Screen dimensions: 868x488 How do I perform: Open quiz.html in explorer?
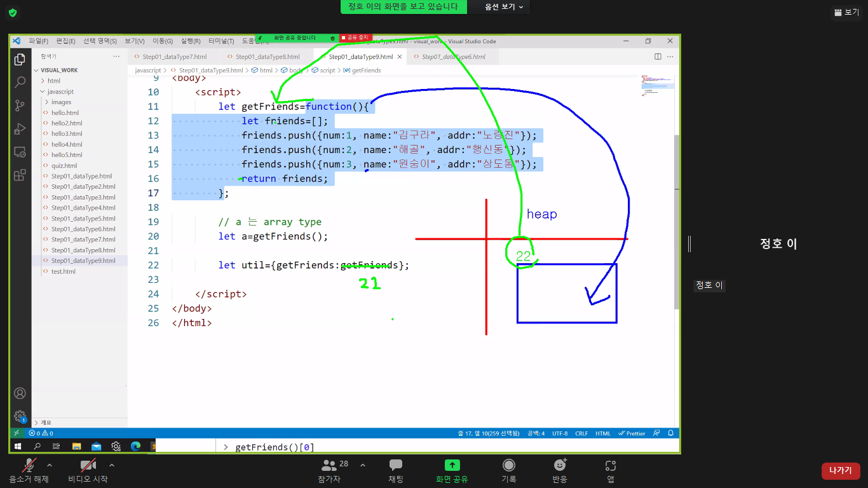pyautogui.click(x=64, y=165)
